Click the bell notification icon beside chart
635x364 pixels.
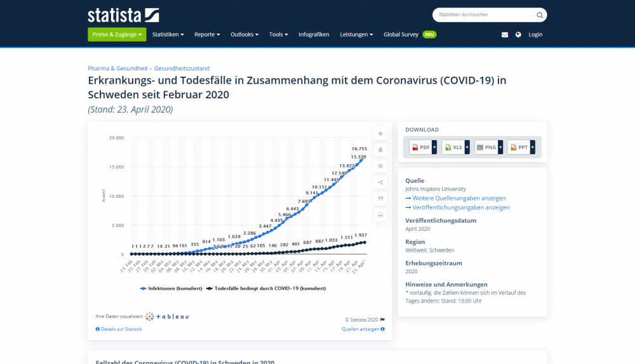pos(380,150)
